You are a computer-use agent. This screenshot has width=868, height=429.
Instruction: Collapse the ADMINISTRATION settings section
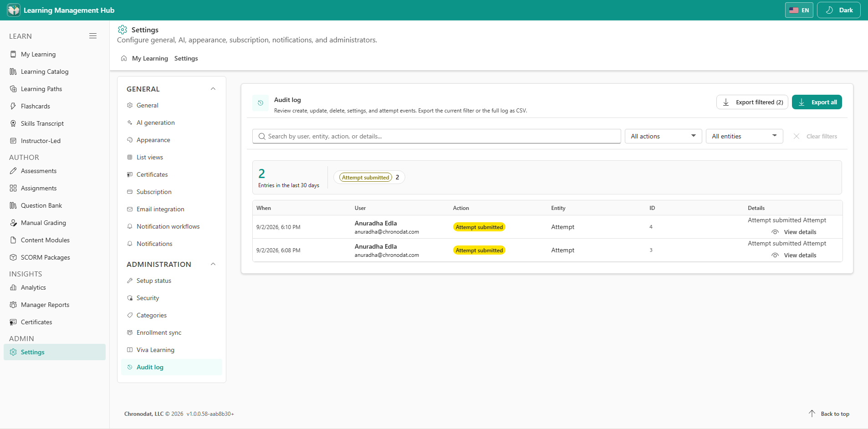213,264
